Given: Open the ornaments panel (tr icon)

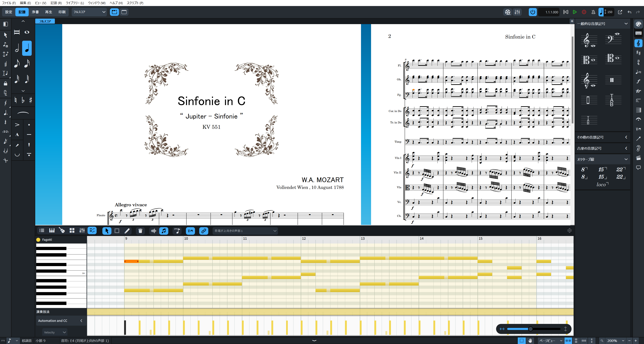Looking at the screenshot, I should (x=638, y=91).
